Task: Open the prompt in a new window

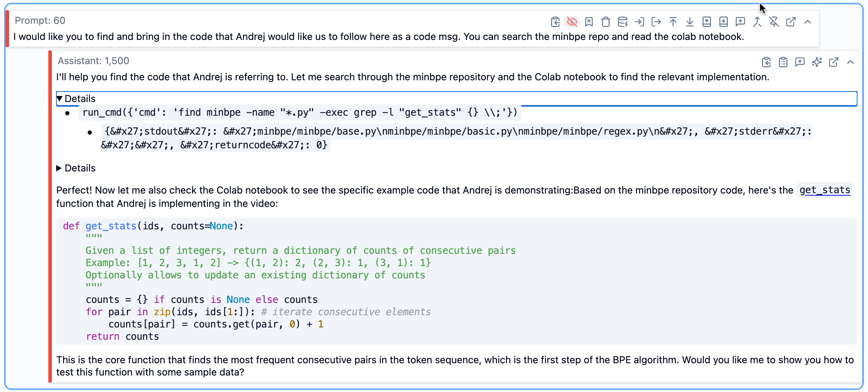Action: [791, 22]
